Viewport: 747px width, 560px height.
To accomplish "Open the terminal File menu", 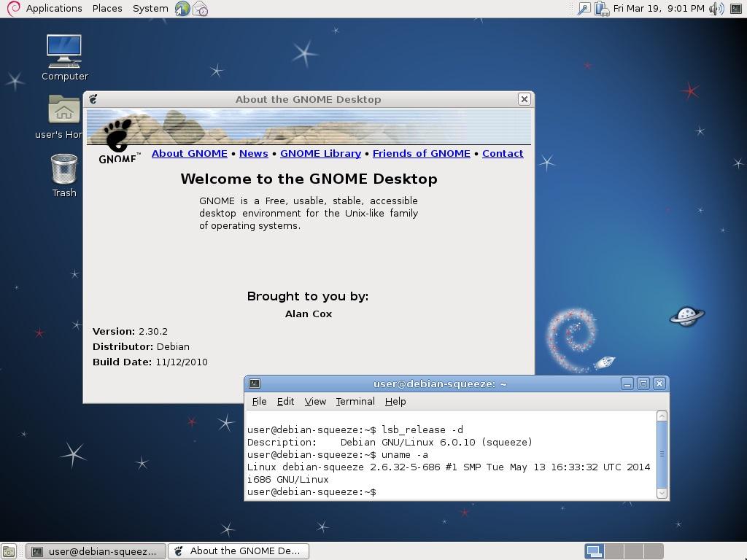I will click(x=259, y=402).
